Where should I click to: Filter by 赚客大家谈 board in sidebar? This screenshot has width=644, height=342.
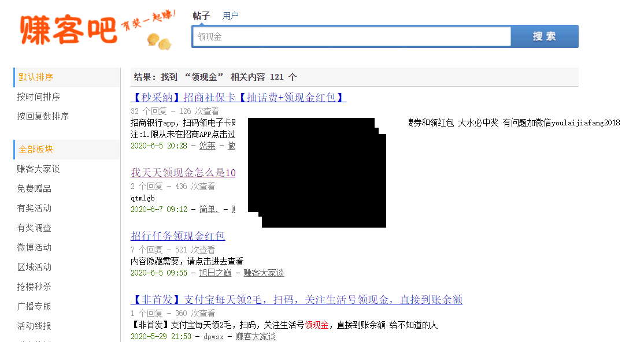(39, 169)
